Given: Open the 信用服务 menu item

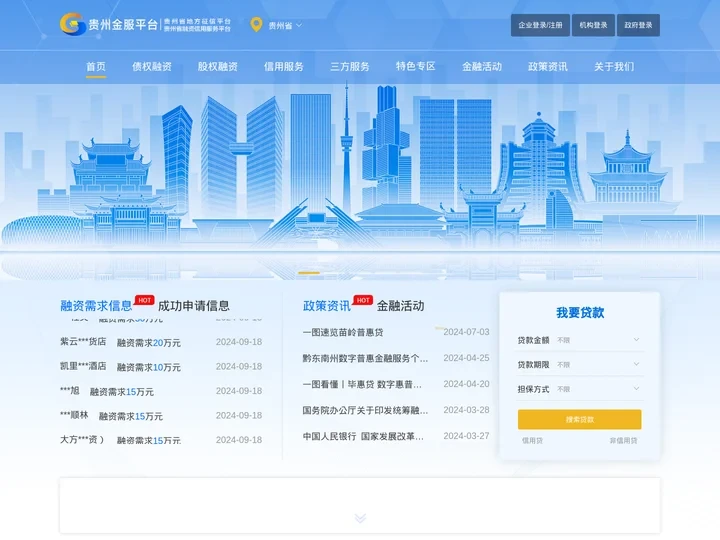Looking at the screenshot, I should (284, 67).
